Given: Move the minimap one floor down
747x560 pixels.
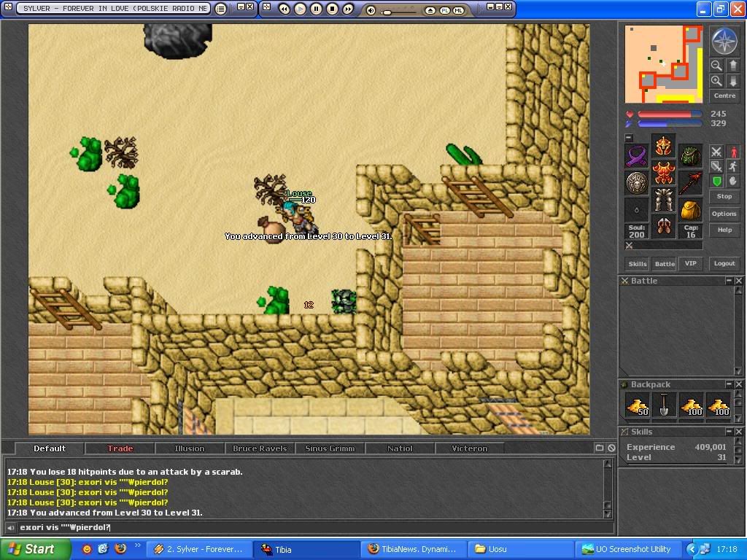Looking at the screenshot, I should click(x=733, y=81).
